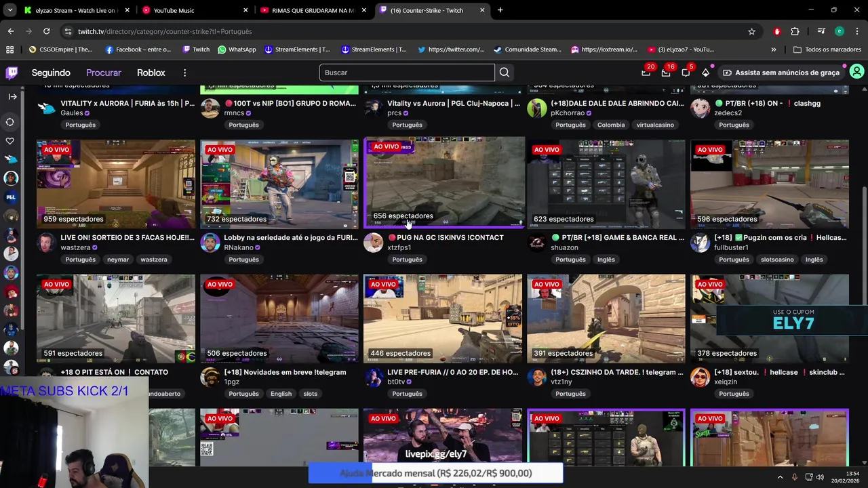
Task: Click the slotscasino tag under fullbuster1
Action: [777, 260]
